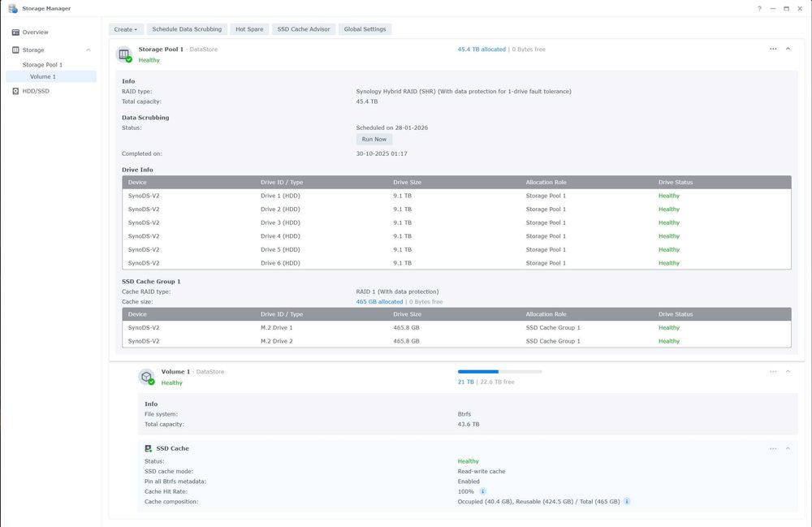Open Global Settings

pyautogui.click(x=365, y=29)
